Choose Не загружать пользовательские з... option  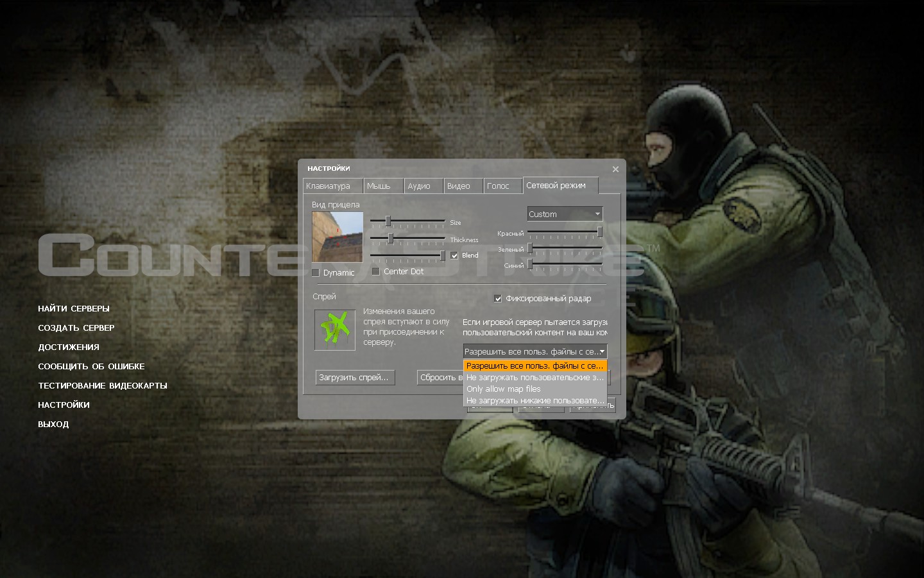[x=535, y=377]
